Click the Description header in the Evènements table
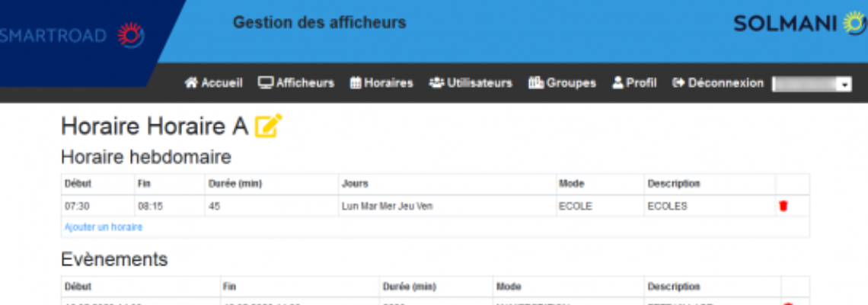Viewport: 868px width, 305px height. 673,287
